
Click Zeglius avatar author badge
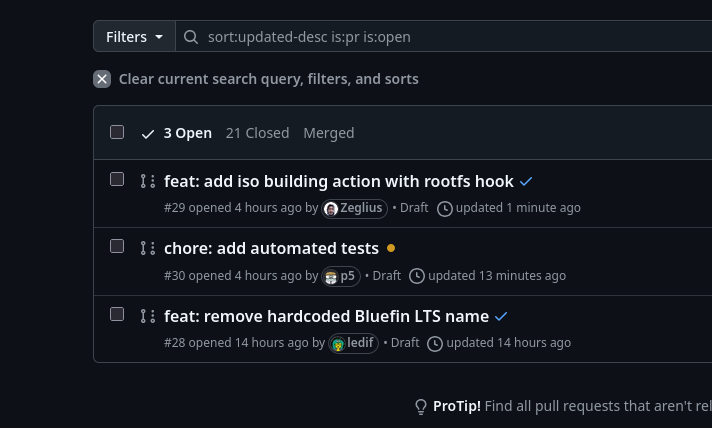354,208
